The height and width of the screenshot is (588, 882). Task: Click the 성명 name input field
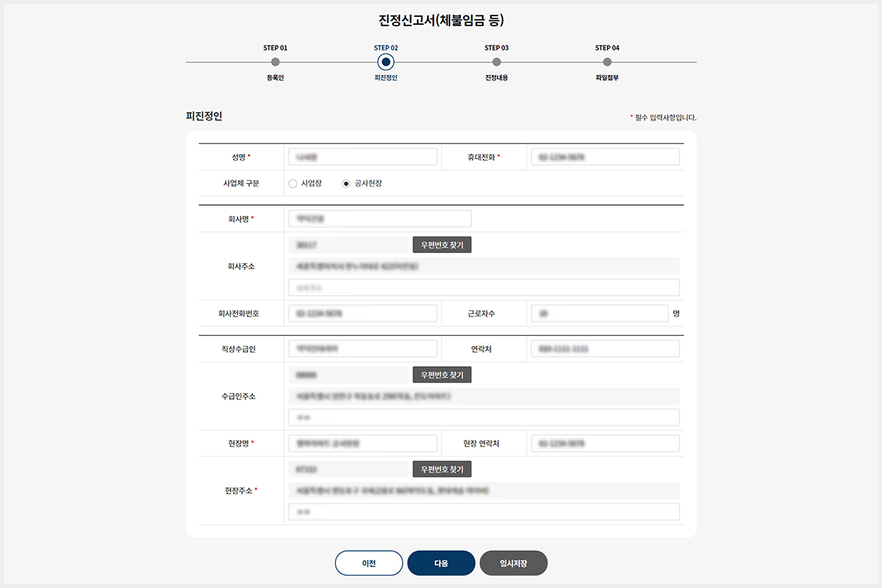tap(362, 157)
